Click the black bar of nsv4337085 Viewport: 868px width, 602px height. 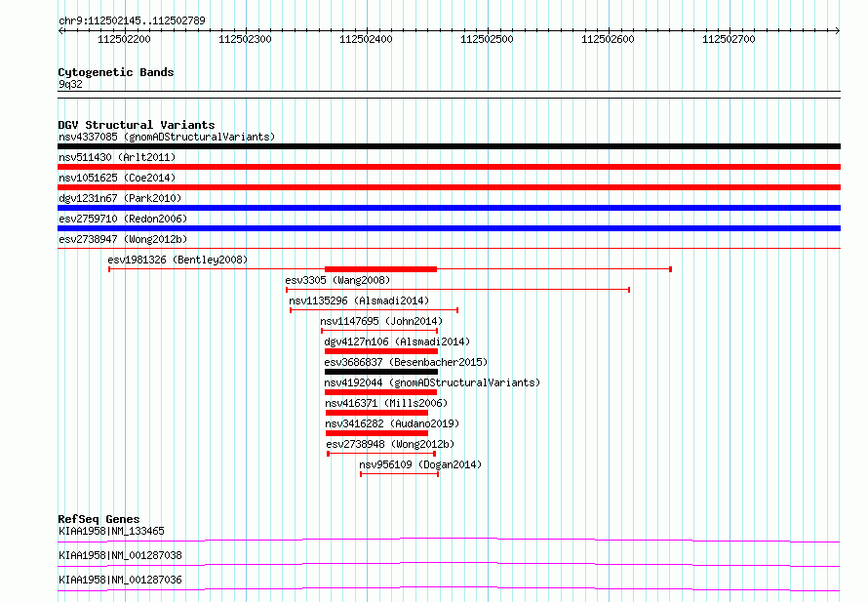click(x=449, y=146)
